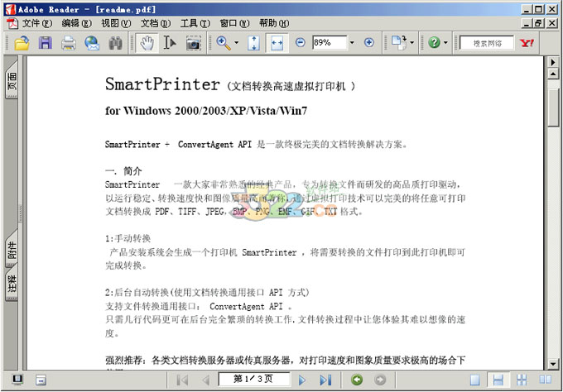Open the 编辑(E) menu
This screenshot has height=392, width=563.
[76, 23]
